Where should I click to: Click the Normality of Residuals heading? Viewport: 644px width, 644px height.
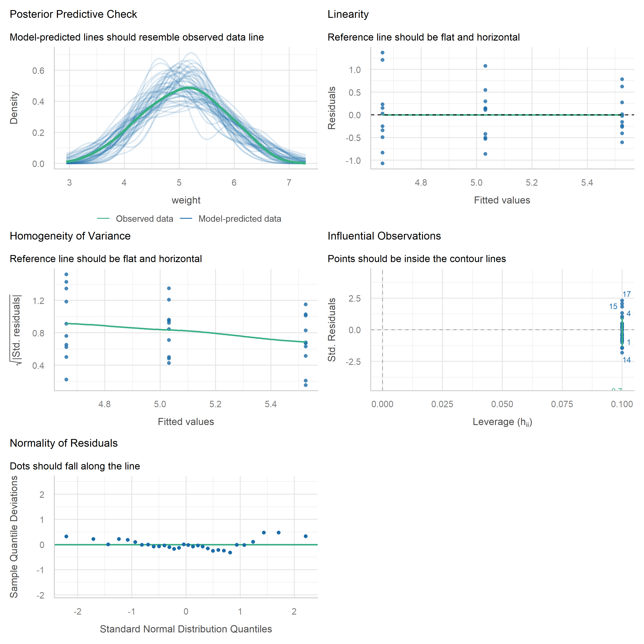(64, 443)
